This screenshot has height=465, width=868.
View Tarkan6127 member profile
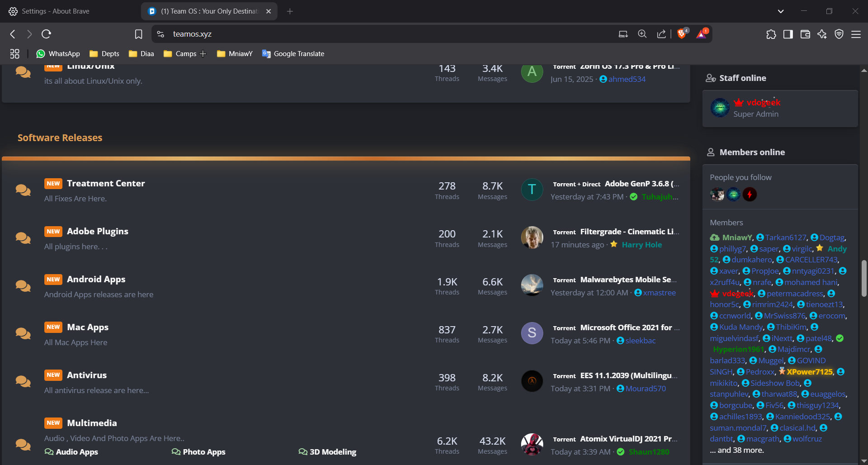click(x=786, y=237)
